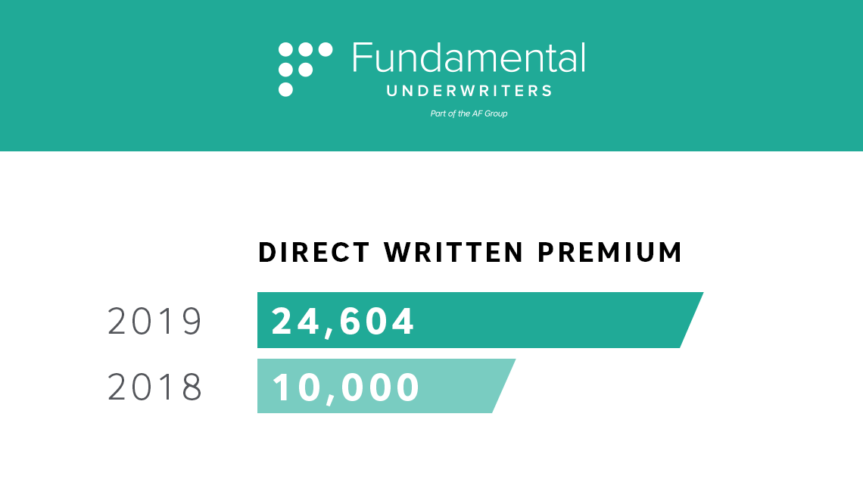Select the 2019 year label
Screen dimensions: 863x504
(x=154, y=322)
